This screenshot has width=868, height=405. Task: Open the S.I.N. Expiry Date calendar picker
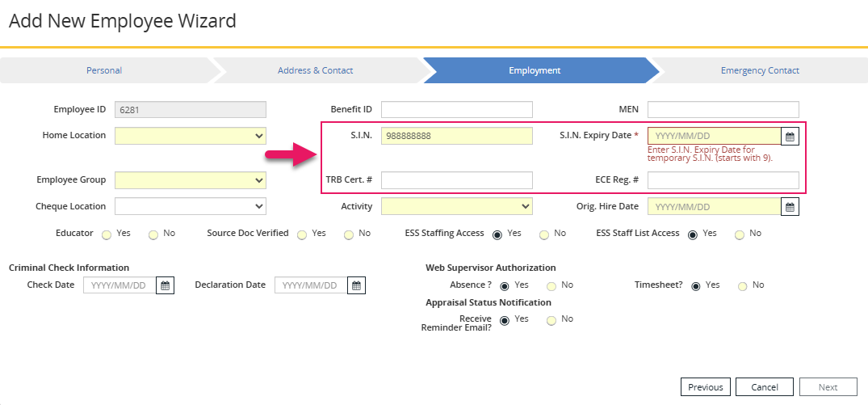point(790,137)
